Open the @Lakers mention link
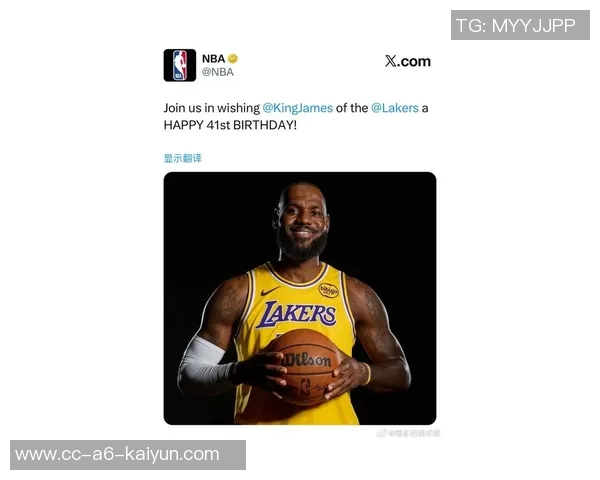 click(x=395, y=108)
